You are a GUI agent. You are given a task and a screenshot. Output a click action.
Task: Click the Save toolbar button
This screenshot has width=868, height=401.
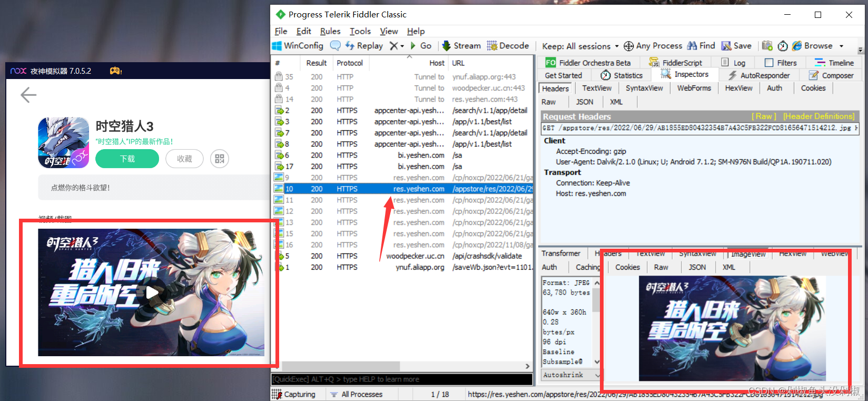coord(736,46)
